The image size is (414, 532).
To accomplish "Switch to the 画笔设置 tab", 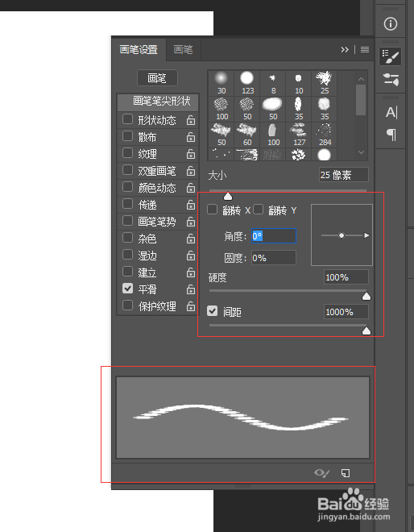I will pyautogui.click(x=139, y=50).
